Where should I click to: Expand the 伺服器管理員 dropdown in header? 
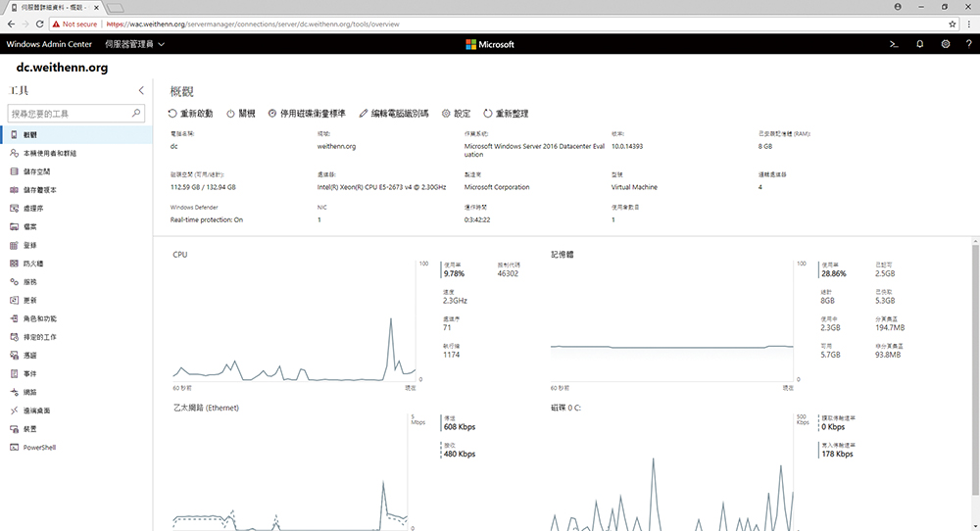click(134, 44)
